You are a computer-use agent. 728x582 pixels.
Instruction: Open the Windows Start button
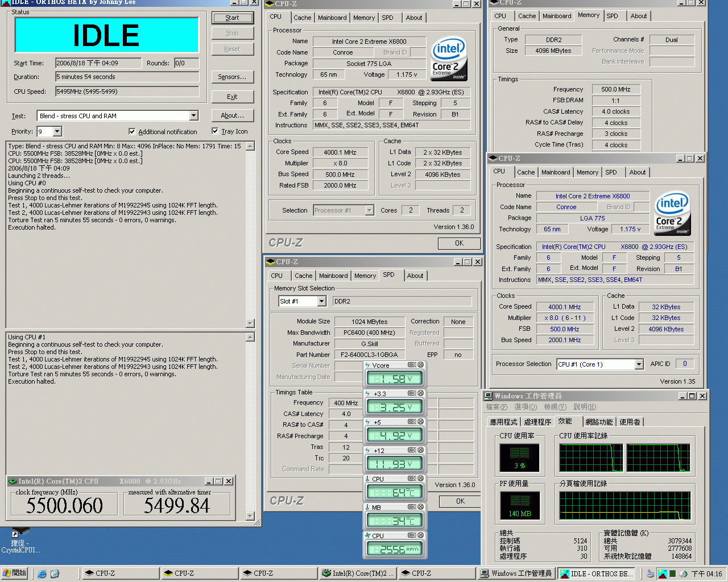14,573
